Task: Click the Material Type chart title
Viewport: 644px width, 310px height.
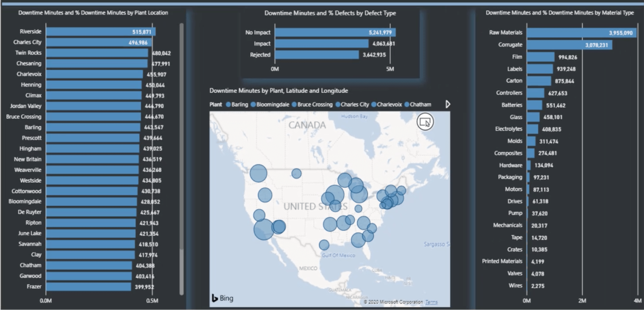Action: coord(560,13)
